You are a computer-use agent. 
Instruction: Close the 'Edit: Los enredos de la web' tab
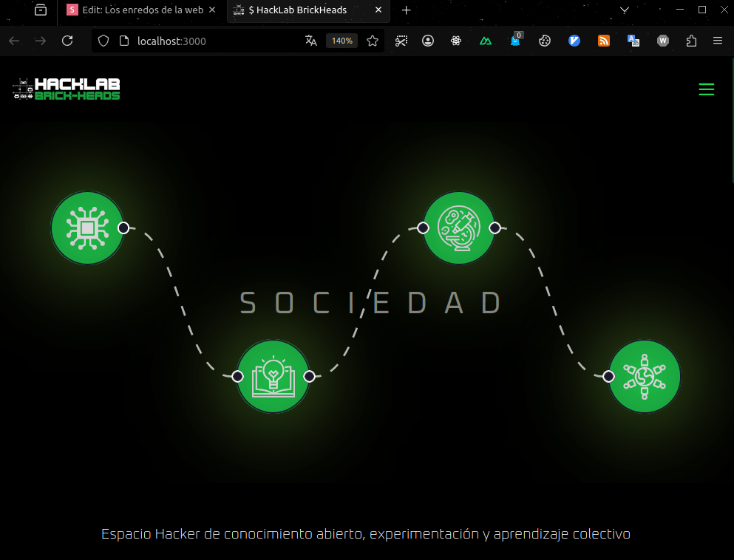coord(212,10)
